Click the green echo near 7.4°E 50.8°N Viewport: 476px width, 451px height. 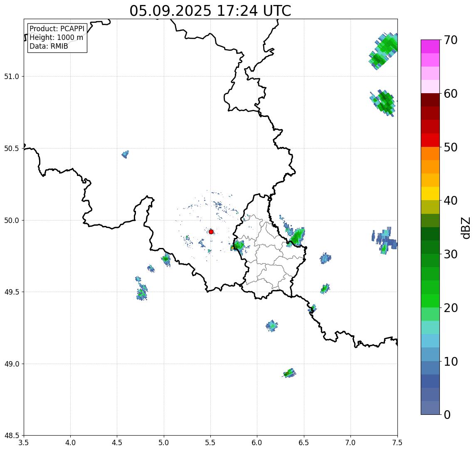pos(383,103)
